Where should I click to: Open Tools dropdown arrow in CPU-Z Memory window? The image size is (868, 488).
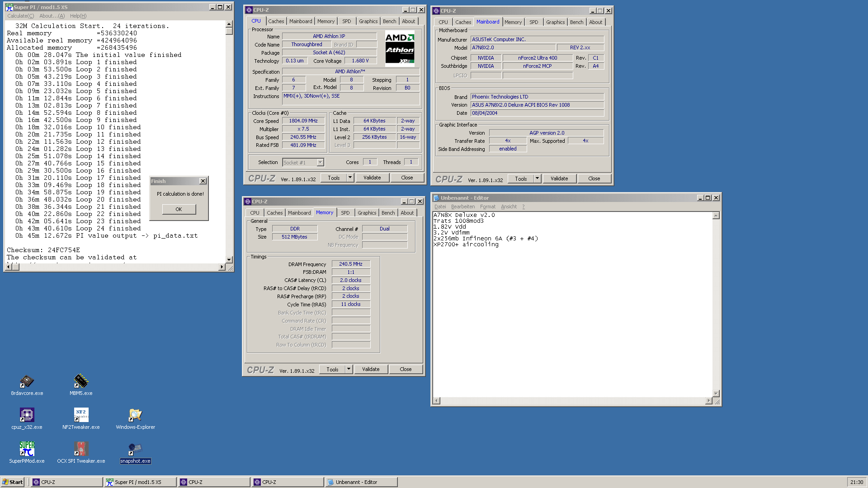349,369
